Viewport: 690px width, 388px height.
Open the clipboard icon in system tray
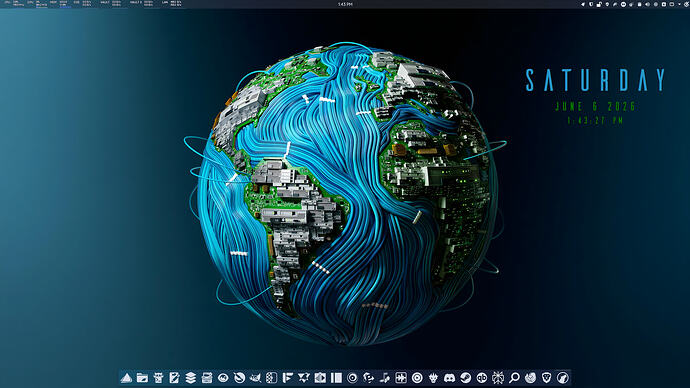pyautogui.click(x=639, y=4)
